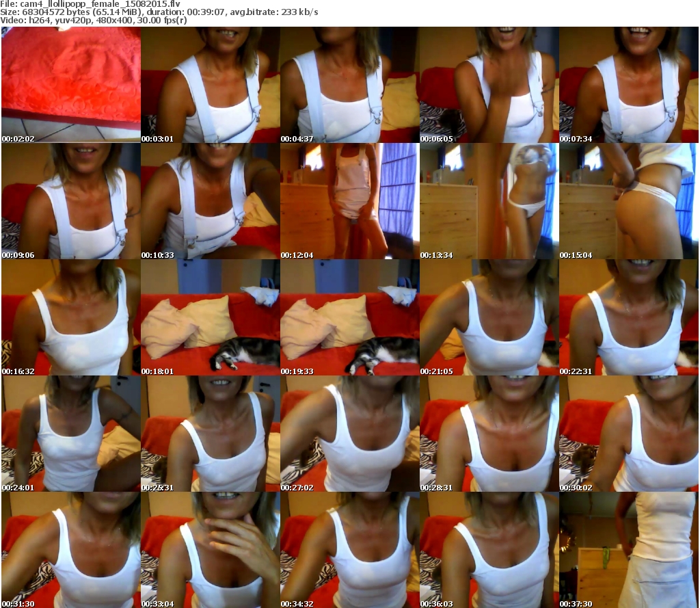Select the frame at 00:12:04
Screen dimensions: 700x608
pyautogui.click(x=350, y=201)
